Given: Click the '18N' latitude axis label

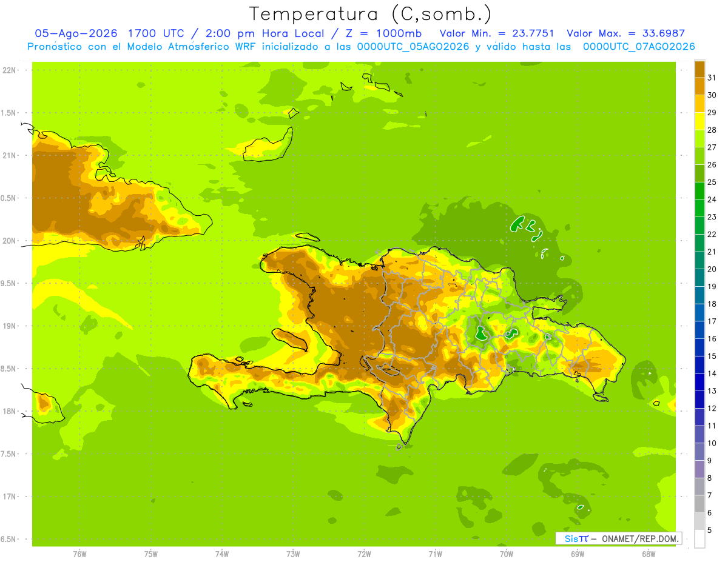Looking at the screenshot, I should pos(9,411).
